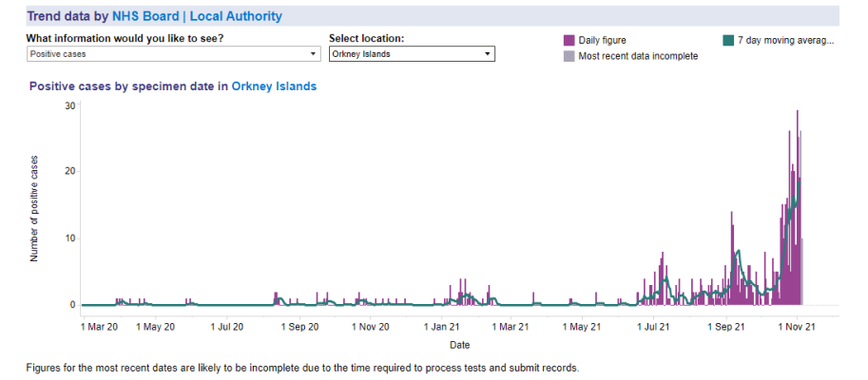Click the Number of positive cases axis title

[35, 208]
